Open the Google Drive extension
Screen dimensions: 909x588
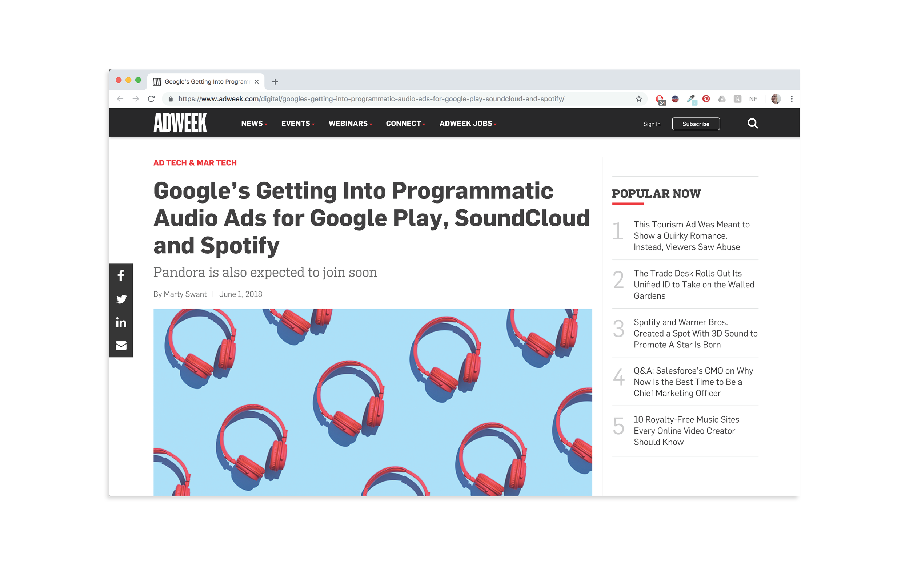click(722, 99)
